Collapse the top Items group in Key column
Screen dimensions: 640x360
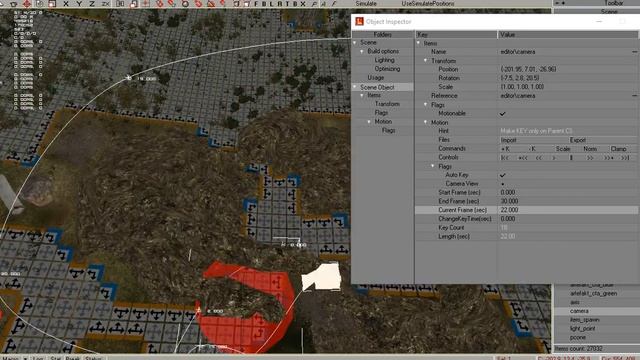pos(418,43)
